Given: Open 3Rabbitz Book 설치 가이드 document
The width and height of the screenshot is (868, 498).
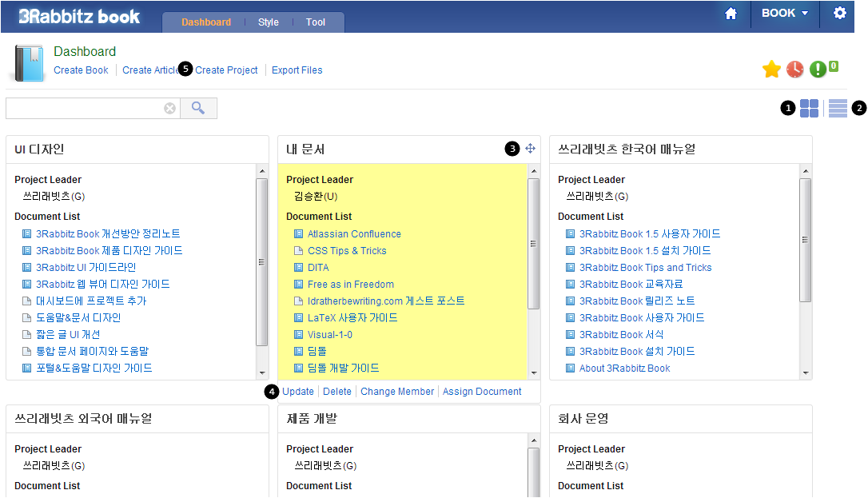Looking at the screenshot, I should [x=637, y=352].
